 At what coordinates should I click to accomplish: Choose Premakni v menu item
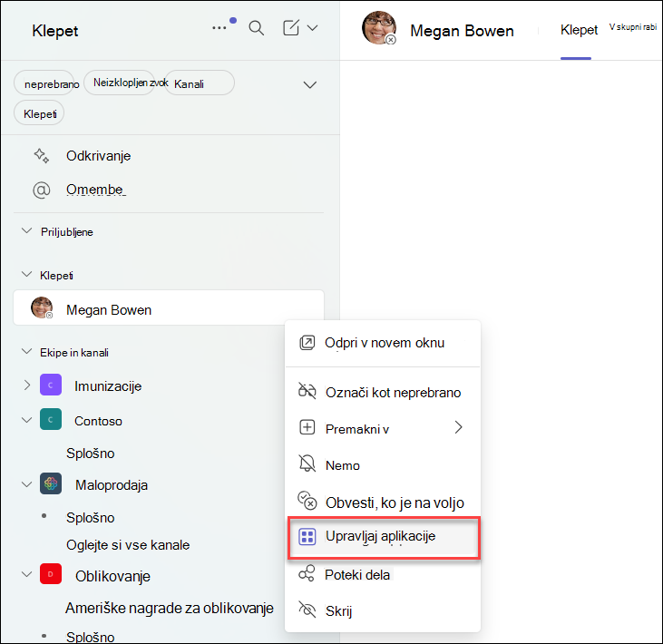click(383, 428)
